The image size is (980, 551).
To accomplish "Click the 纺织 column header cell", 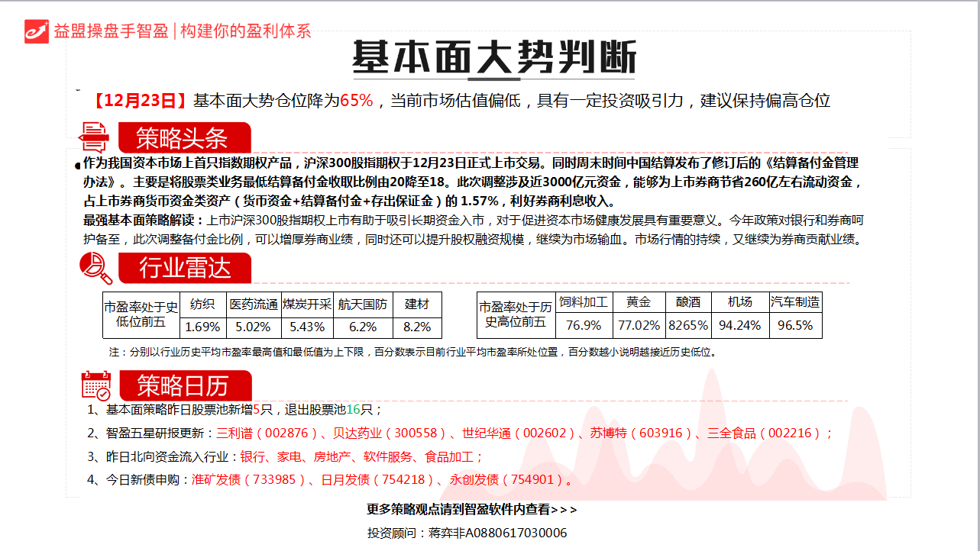I will pos(202,304).
